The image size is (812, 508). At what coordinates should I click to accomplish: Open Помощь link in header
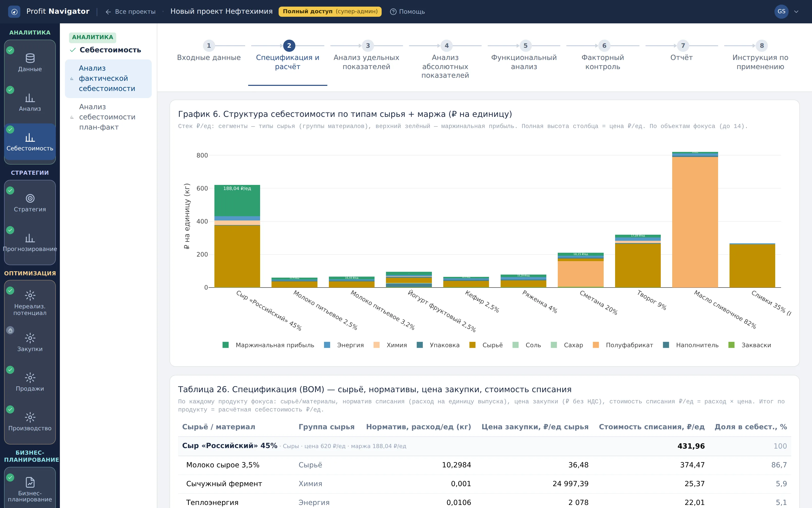point(407,12)
